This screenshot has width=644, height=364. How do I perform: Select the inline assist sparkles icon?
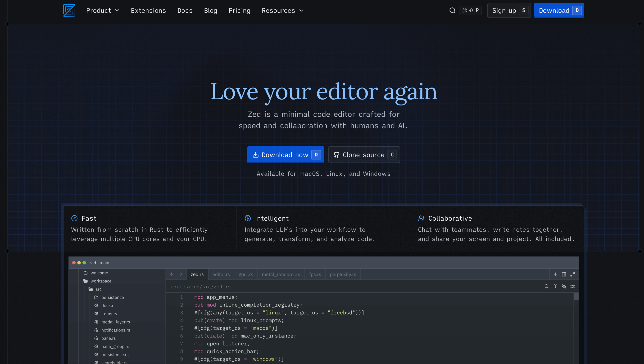[564, 287]
